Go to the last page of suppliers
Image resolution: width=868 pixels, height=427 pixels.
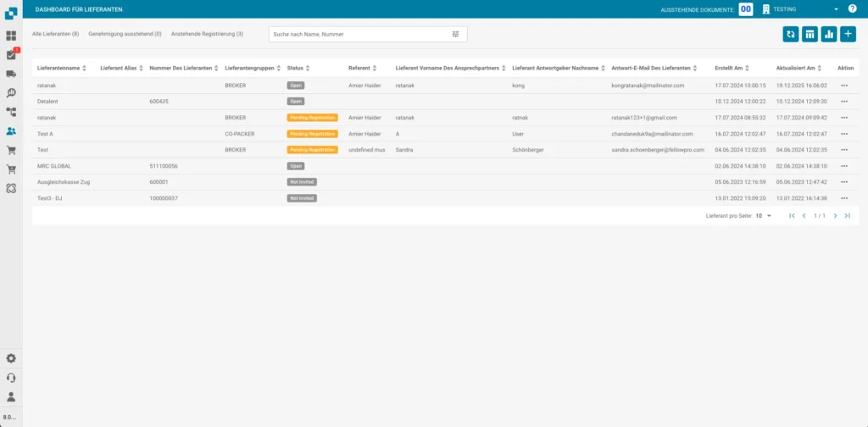point(847,216)
